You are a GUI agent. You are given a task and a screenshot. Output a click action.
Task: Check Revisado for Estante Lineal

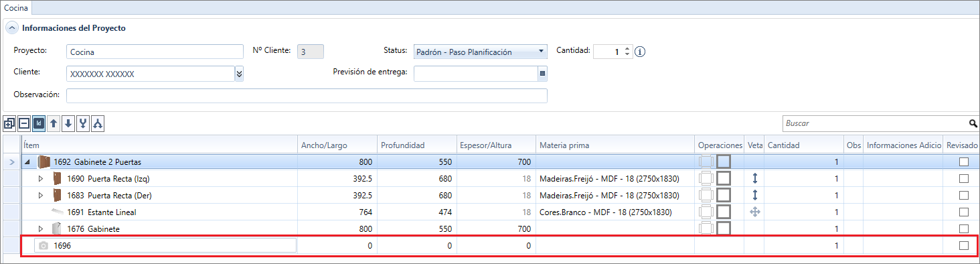pyautogui.click(x=964, y=212)
